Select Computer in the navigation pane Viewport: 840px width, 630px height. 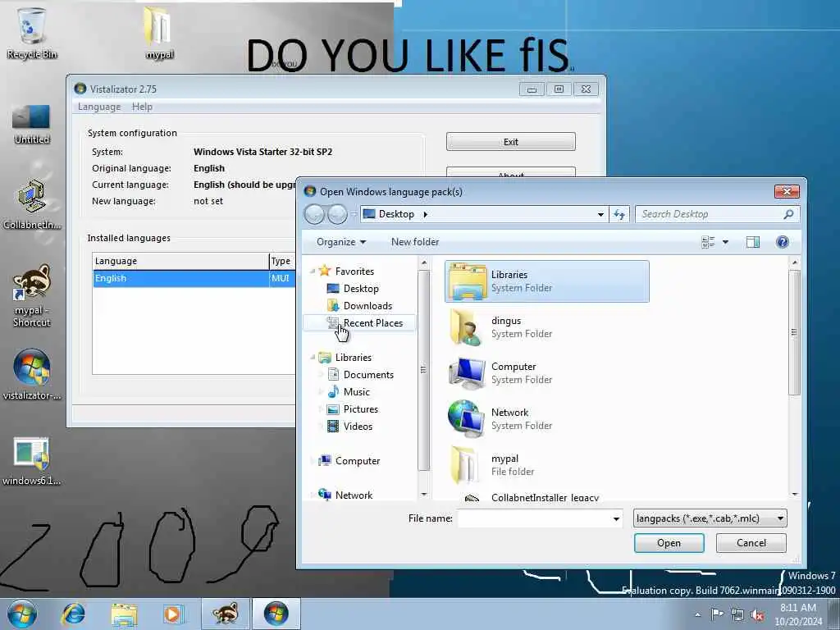(358, 461)
